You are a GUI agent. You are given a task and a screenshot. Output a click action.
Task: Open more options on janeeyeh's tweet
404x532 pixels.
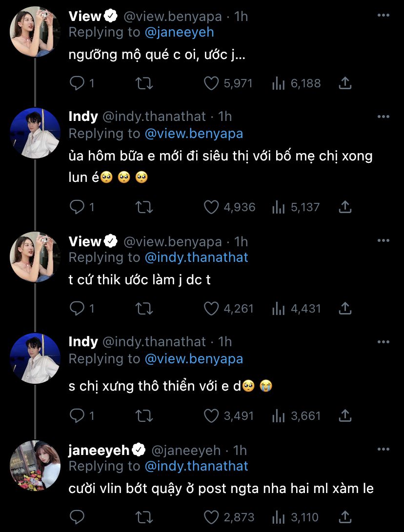pos(384,451)
